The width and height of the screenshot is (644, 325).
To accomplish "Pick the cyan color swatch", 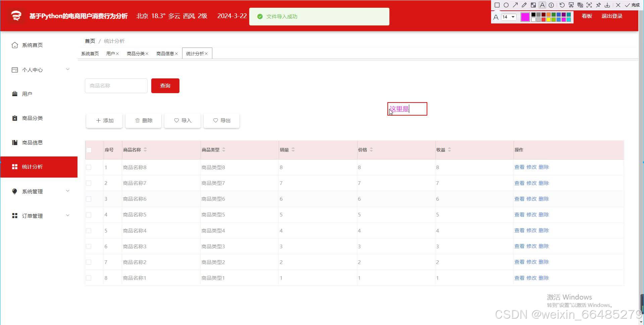I will pyautogui.click(x=569, y=19).
